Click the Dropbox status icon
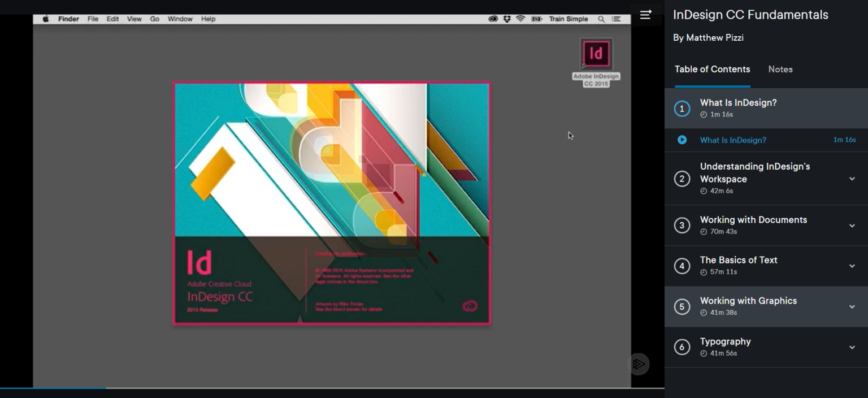Image resolution: width=868 pixels, height=398 pixels. (x=506, y=19)
